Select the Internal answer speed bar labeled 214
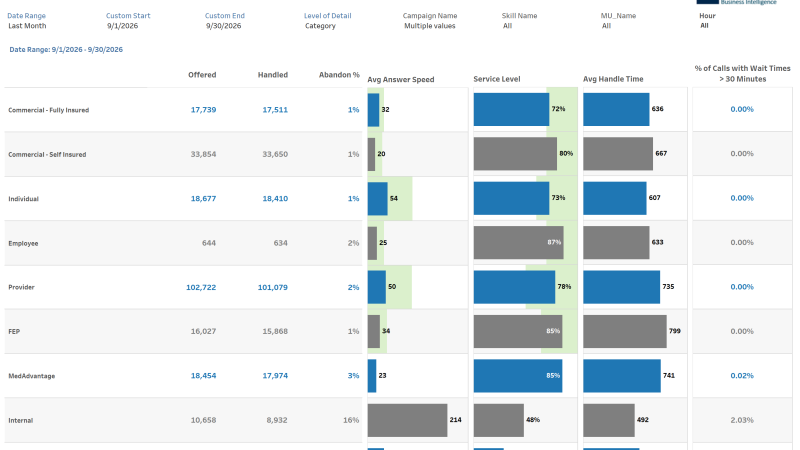The height and width of the screenshot is (450, 800). click(x=407, y=420)
